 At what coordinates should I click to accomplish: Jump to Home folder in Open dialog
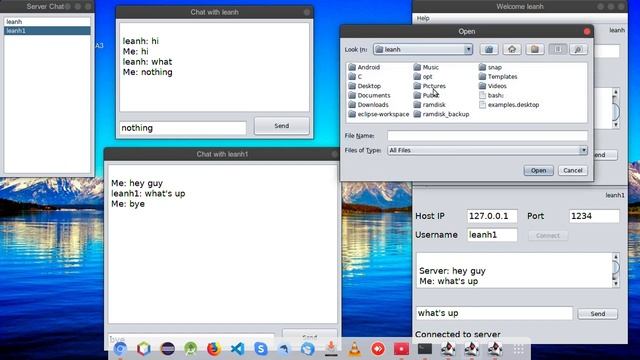tap(512, 49)
